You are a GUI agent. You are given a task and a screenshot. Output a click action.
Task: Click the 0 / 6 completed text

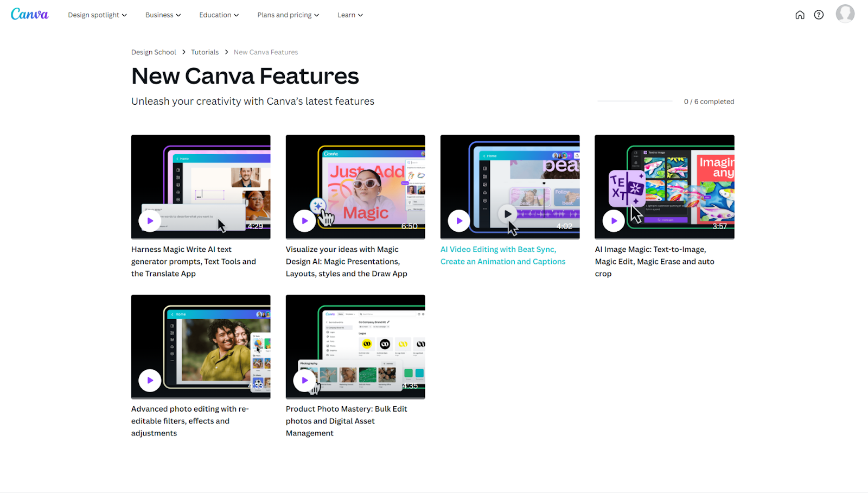pos(709,102)
